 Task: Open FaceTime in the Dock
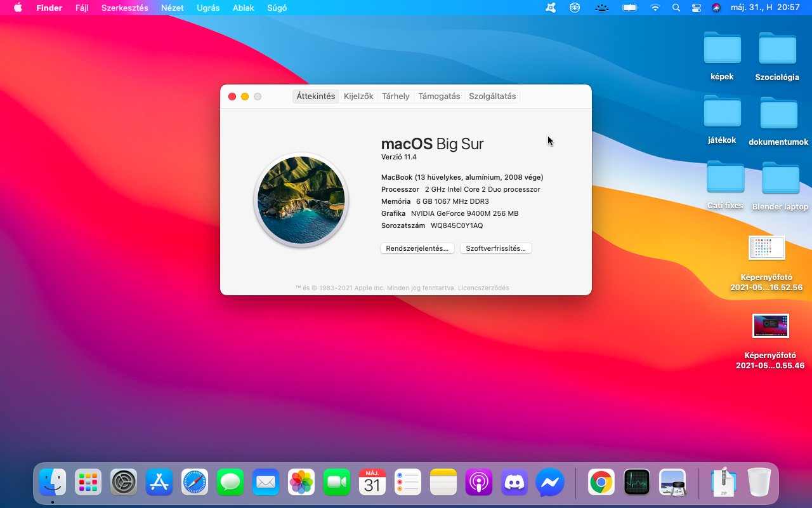[337, 483]
